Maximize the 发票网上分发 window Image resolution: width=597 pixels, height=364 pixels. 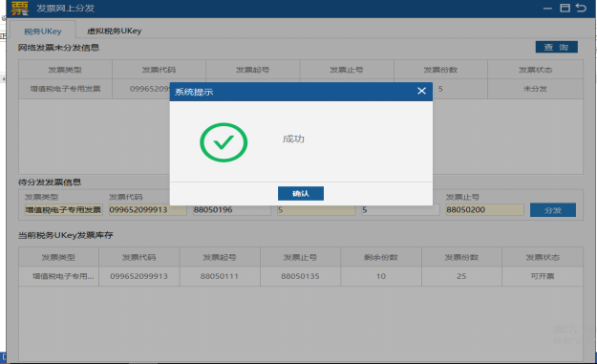pos(565,8)
